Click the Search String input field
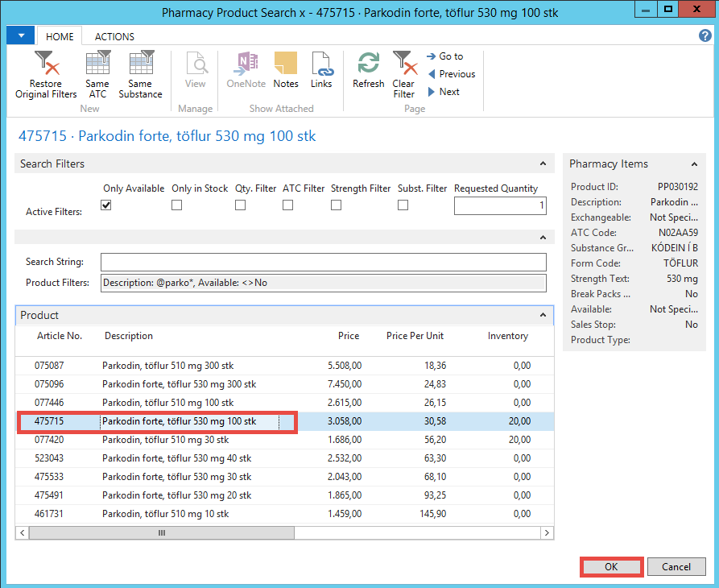Image resolution: width=719 pixels, height=588 pixels. point(323,263)
